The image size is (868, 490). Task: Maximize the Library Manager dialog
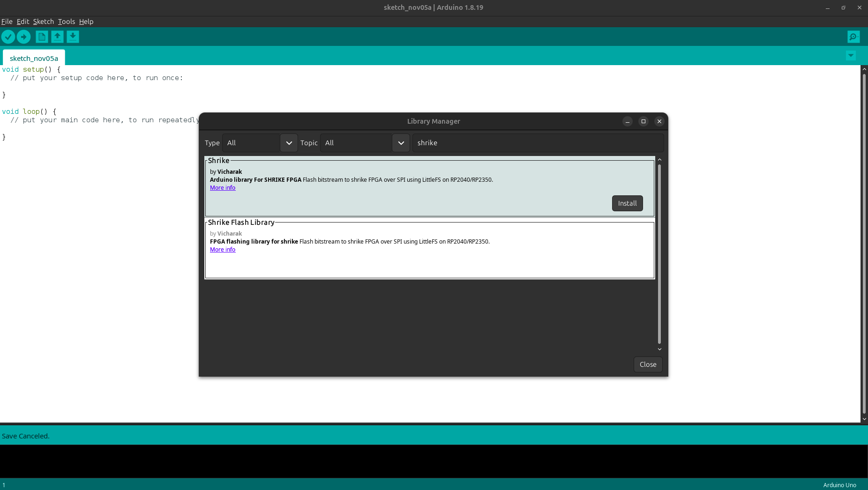[644, 121]
